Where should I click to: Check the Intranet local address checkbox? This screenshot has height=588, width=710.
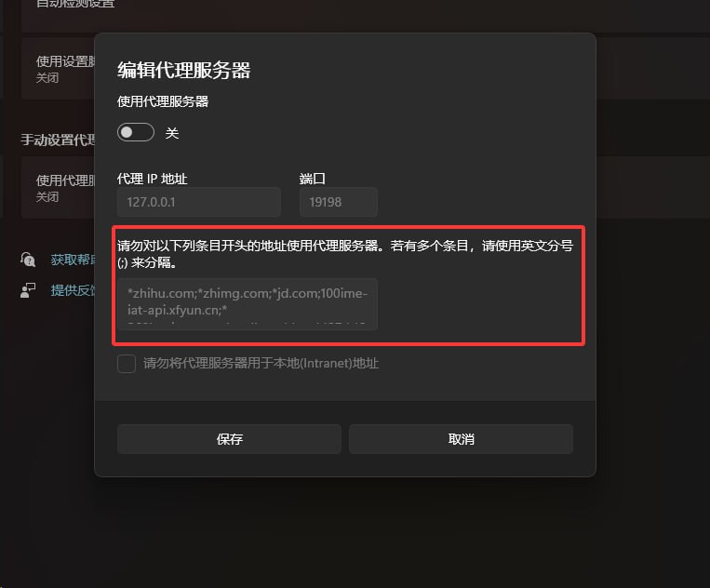coord(127,364)
